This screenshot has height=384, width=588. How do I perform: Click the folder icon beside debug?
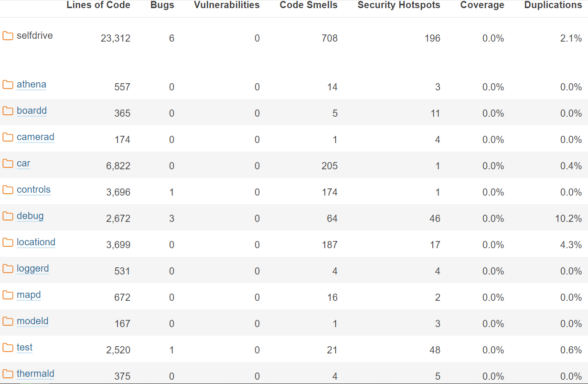pos(8,216)
